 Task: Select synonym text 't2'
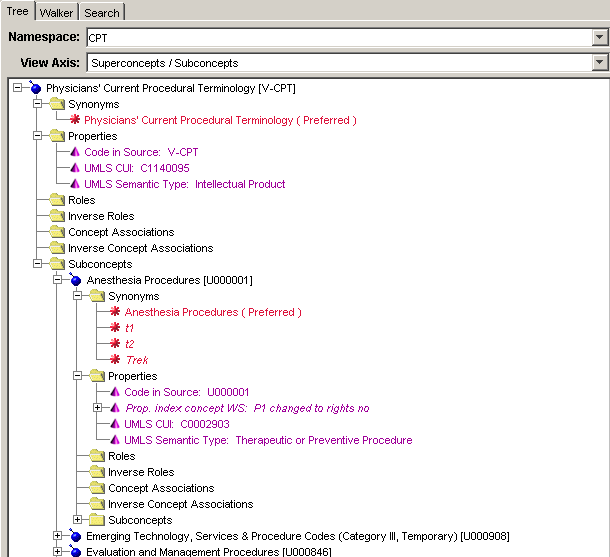[130, 344]
